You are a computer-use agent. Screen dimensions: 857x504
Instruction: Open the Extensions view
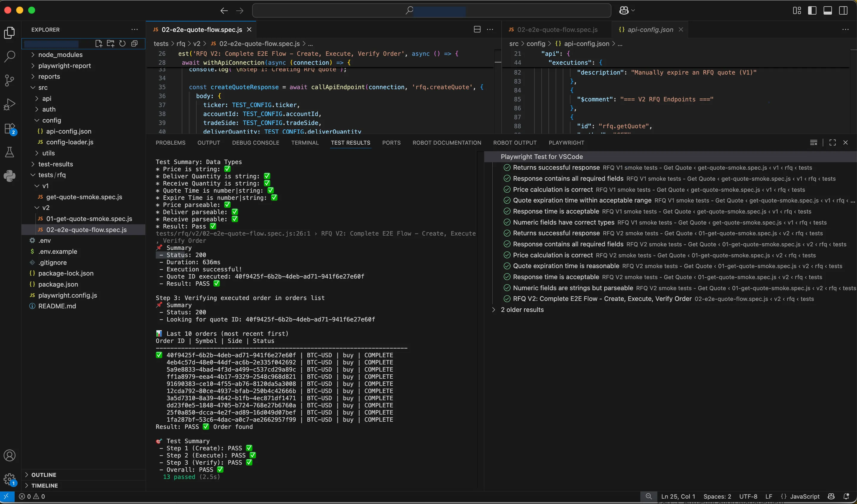tap(10, 129)
